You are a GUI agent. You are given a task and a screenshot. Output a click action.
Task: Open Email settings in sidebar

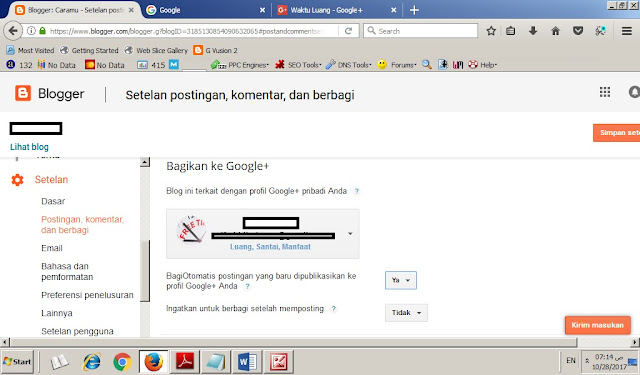coord(52,248)
